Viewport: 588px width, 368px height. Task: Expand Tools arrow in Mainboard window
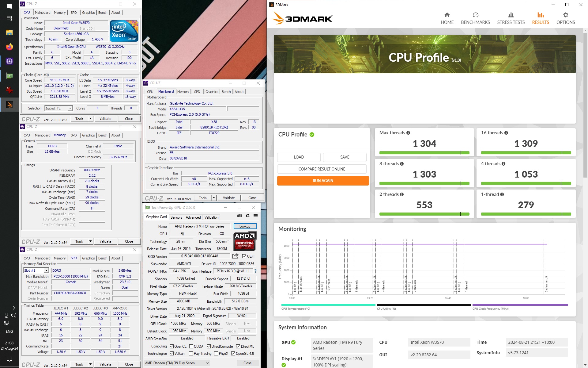click(x=214, y=198)
